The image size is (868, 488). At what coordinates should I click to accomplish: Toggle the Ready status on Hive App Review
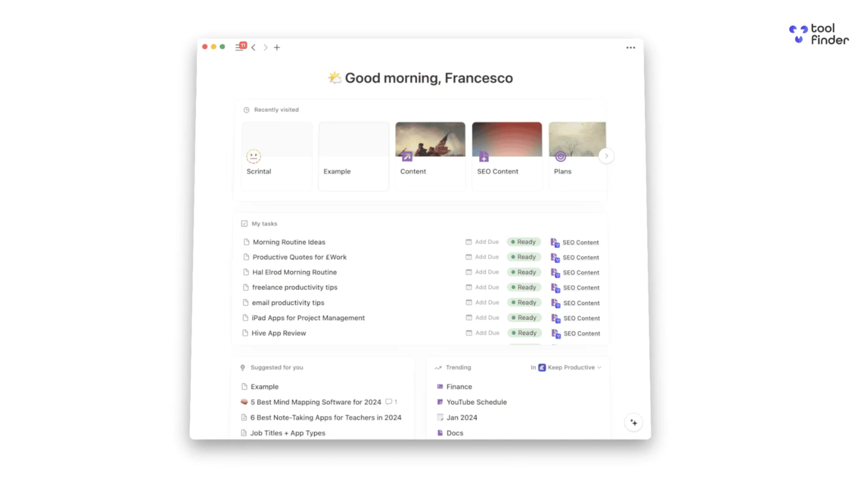(x=524, y=333)
